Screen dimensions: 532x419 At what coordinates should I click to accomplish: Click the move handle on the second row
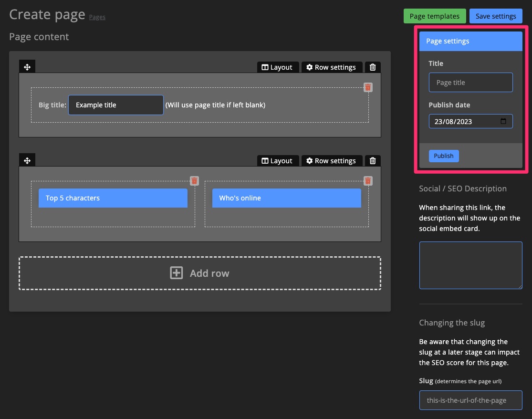pyautogui.click(x=27, y=160)
